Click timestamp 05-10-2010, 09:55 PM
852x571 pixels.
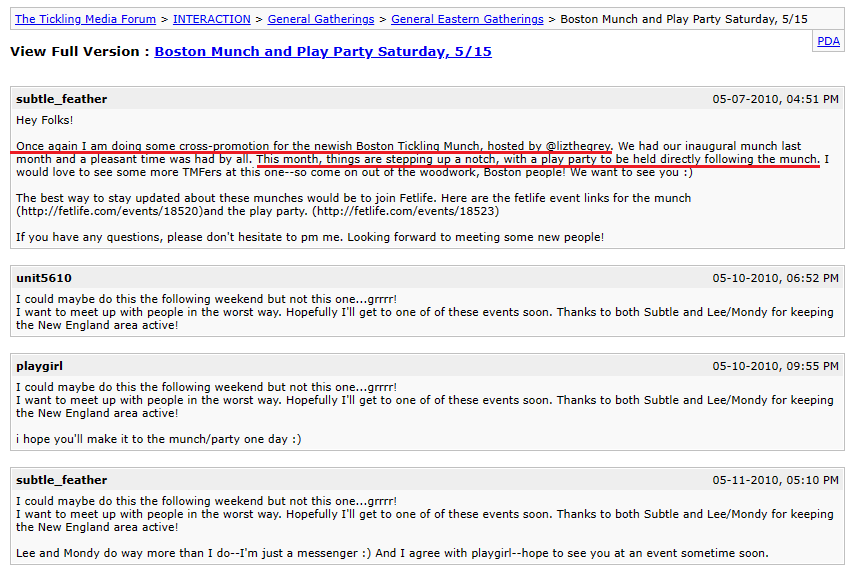(775, 366)
